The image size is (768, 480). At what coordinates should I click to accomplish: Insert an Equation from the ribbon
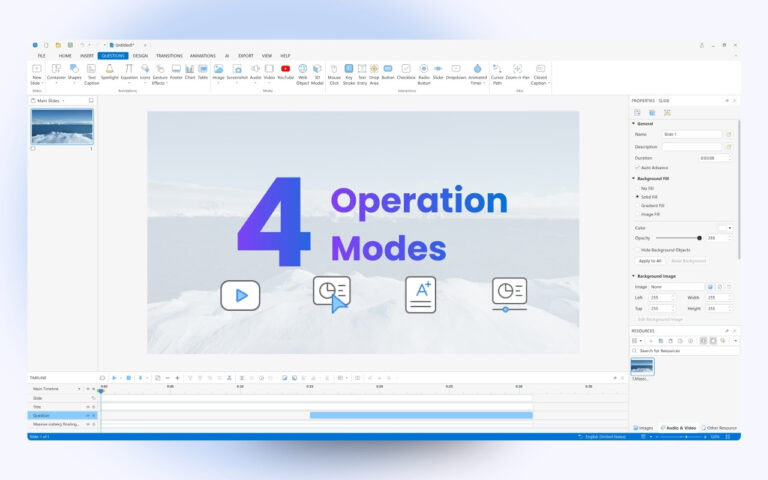(129, 72)
